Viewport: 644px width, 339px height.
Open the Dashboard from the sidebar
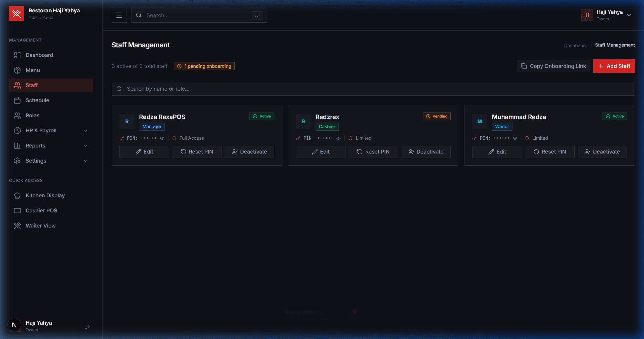[39, 55]
